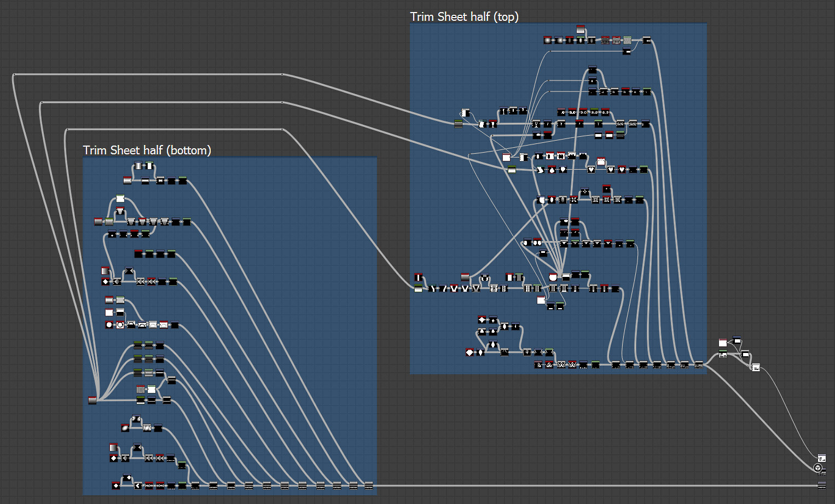The height and width of the screenshot is (504, 835).
Task: Select the Trim Sheet half (top) frame title
Action: coord(464,16)
